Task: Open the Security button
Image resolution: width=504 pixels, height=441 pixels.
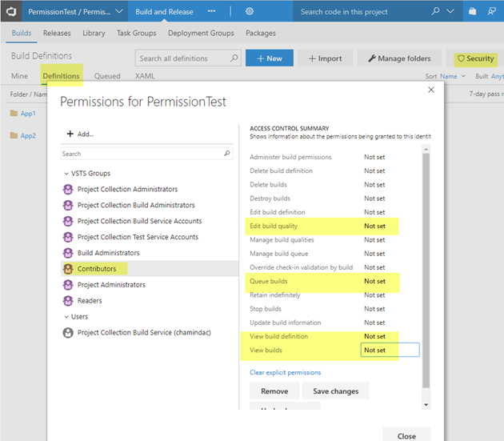Action: coord(476,58)
